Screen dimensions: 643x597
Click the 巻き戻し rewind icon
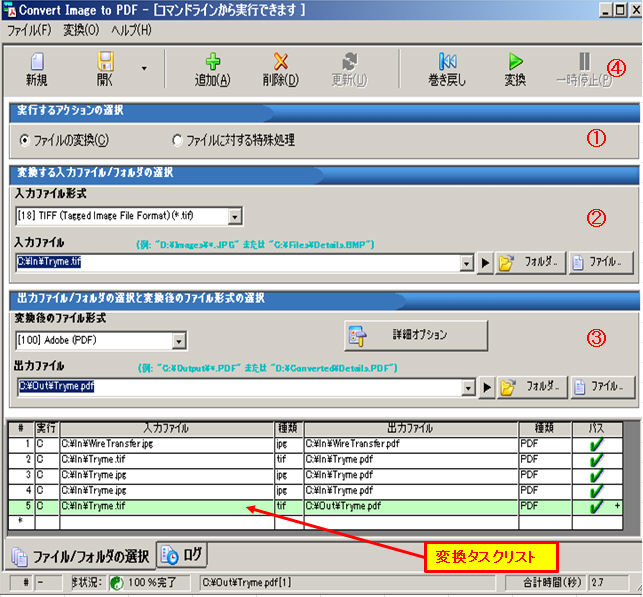click(x=447, y=62)
